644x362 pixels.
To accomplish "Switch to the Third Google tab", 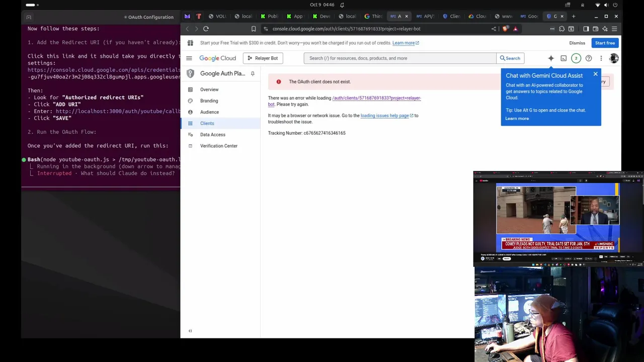I will pos(373,16).
